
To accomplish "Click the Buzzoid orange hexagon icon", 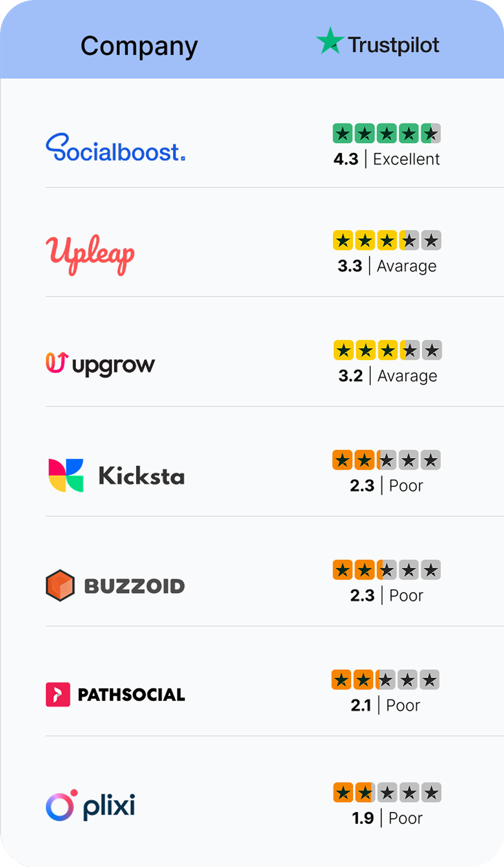I will pyautogui.click(x=60, y=585).
